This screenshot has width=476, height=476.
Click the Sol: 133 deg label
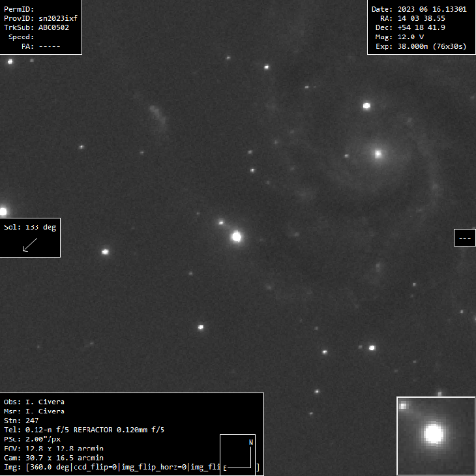click(x=31, y=228)
